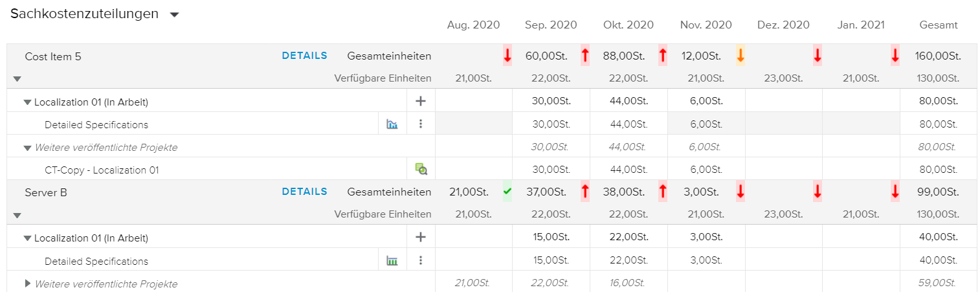Image resolution: width=980 pixels, height=292 pixels.
Task: Open the Sachkostenzuteilungen dropdown arrow
Action: pyautogui.click(x=174, y=15)
